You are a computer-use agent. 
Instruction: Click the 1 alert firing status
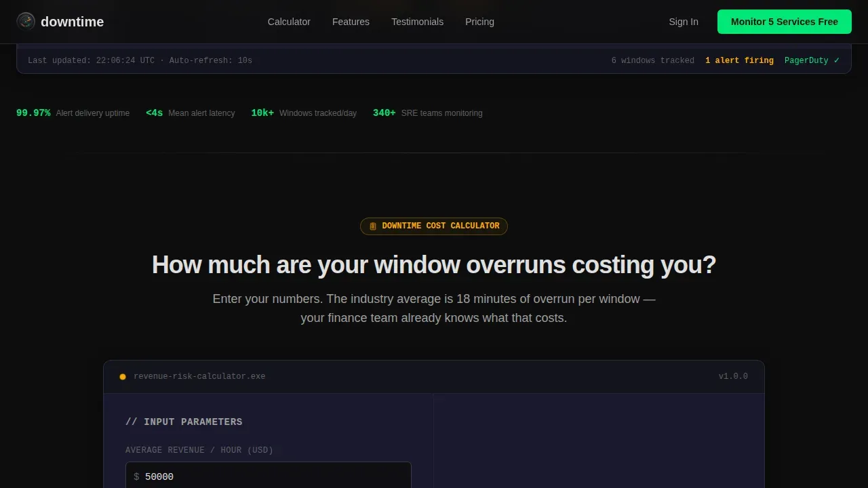click(739, 60)
